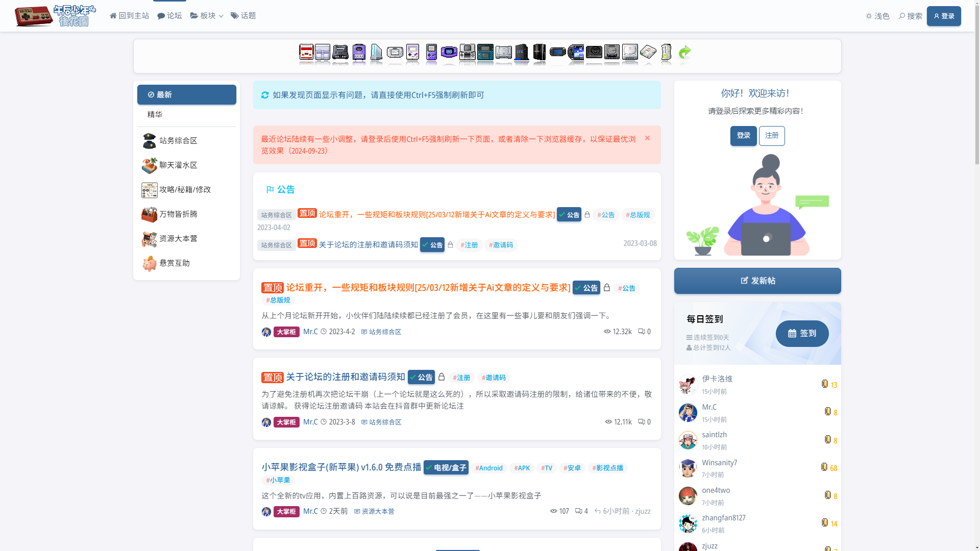
Task: Click the Game Boy Advance icon
Action: pyautogui.click(x=449, y=52)
